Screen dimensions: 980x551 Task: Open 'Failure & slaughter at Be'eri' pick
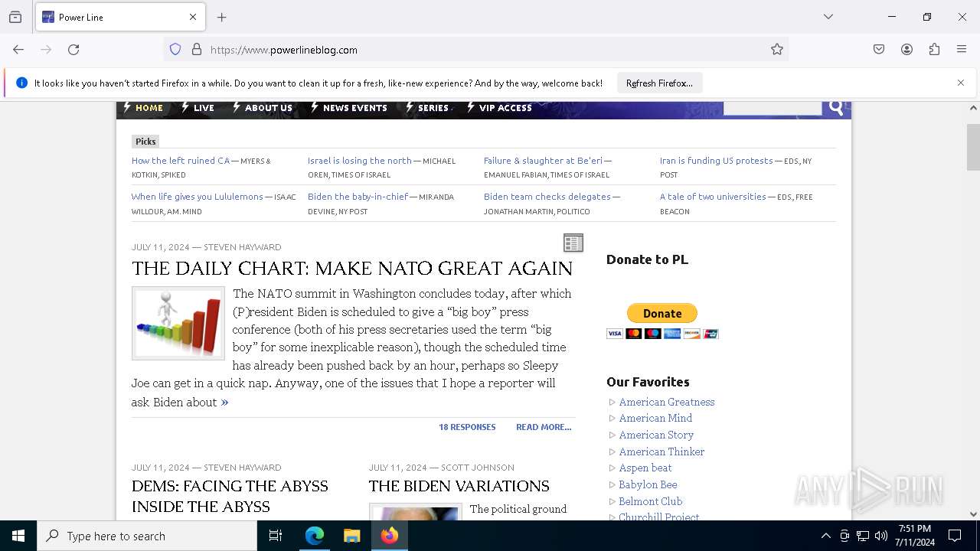pyautogui.click(x=543, y=161)
